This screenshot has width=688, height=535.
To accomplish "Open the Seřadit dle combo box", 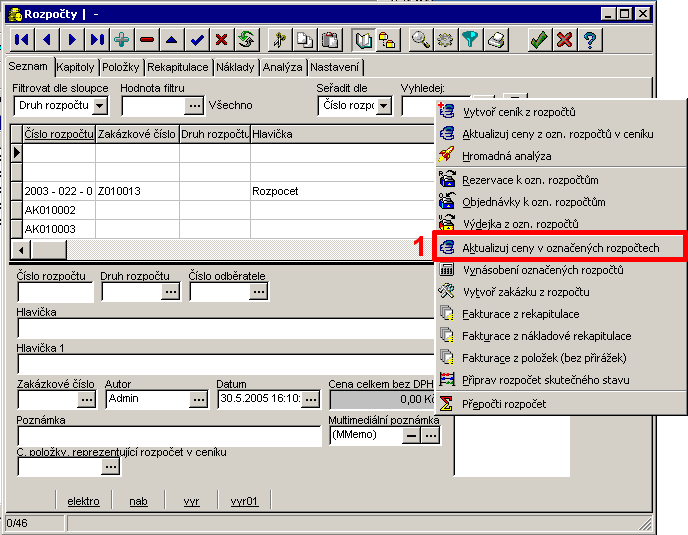I will tap(381, 106).
